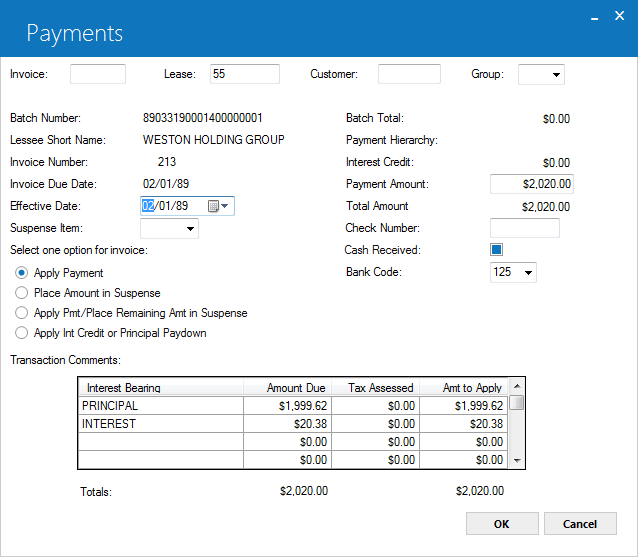638x557 pixels.
Task: Click the Invoice Due Date value 02/01/89
Action: pos(166,184)
